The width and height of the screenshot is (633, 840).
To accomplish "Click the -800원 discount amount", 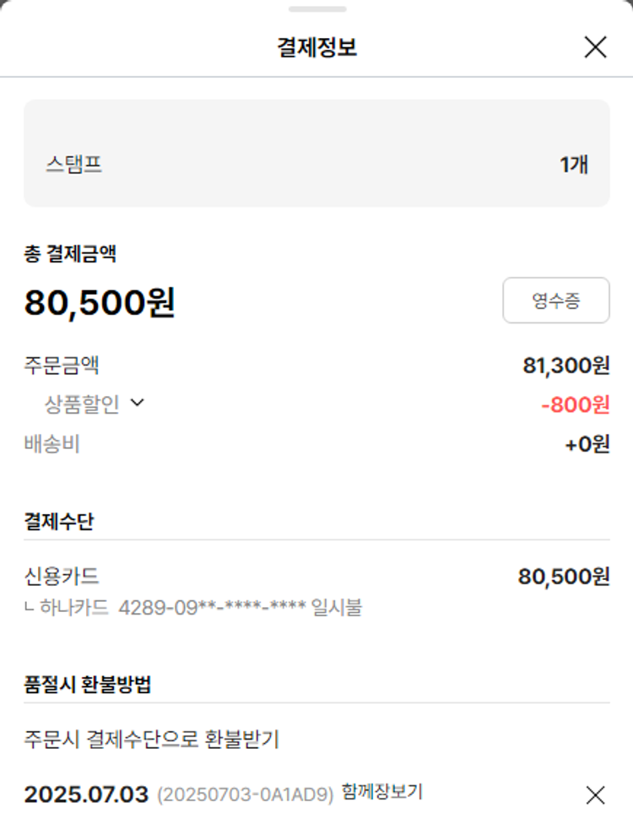I will 575,405.
